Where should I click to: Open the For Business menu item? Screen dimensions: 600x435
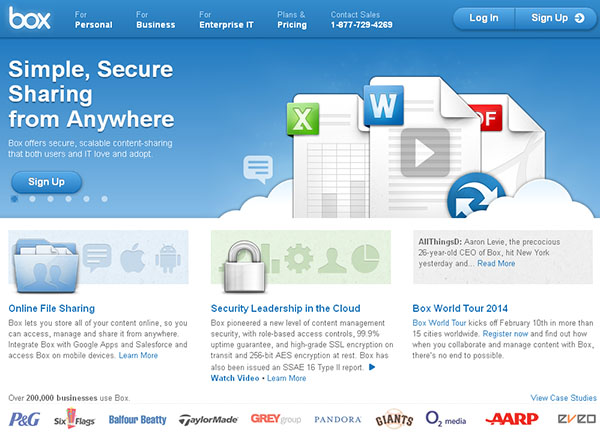point(156,20)
